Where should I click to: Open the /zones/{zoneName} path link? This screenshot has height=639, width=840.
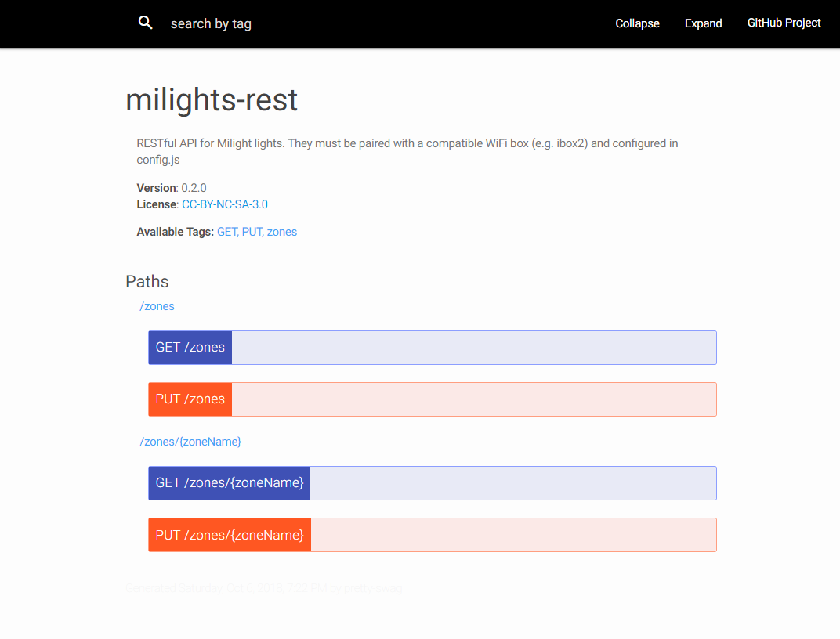pos(190,442)
